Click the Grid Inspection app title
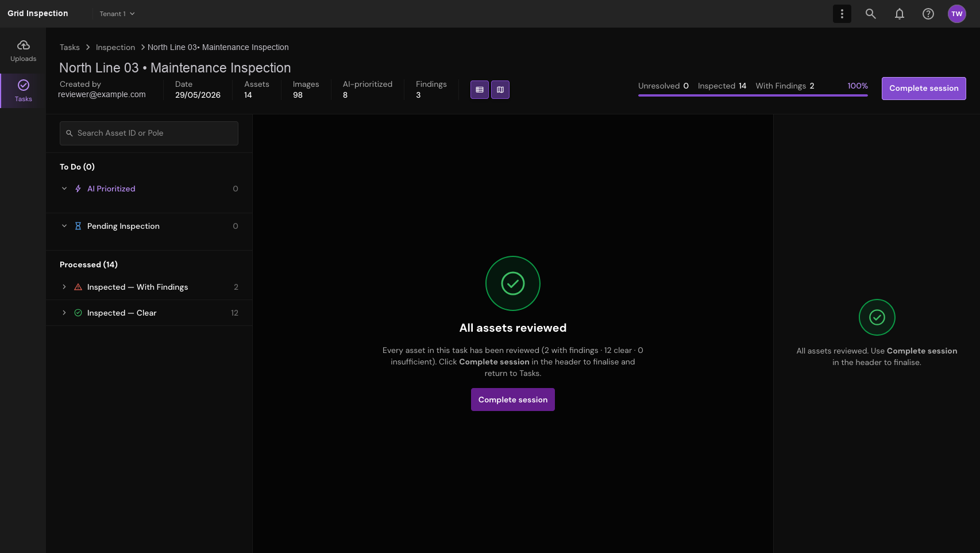The height and width of the screenshot is (553, 980). point(38,13)
